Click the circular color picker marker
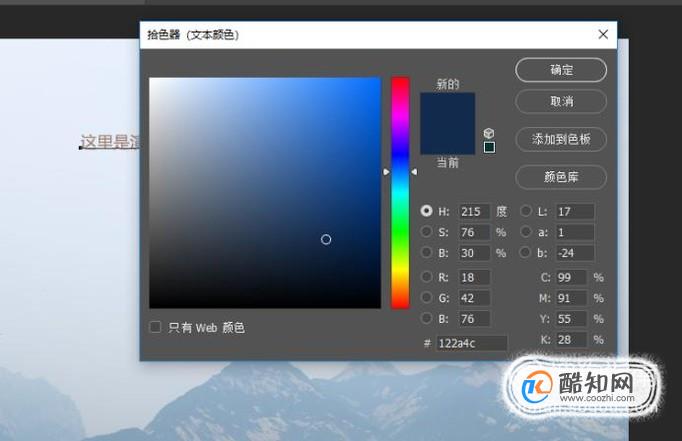Viewport: 682px width, 441px height. (326, 239)
